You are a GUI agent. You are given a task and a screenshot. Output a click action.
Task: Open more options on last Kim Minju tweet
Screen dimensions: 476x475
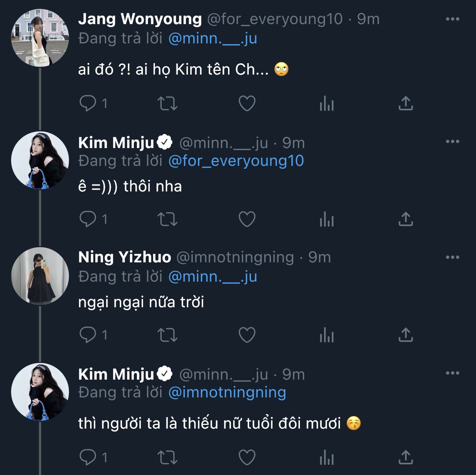coord(452,373)
